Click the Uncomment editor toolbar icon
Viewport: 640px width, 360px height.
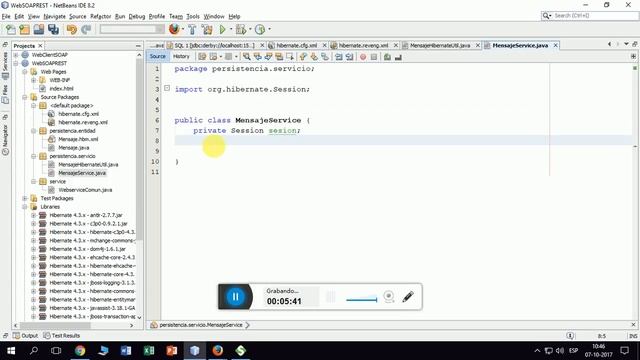[398, 57]
